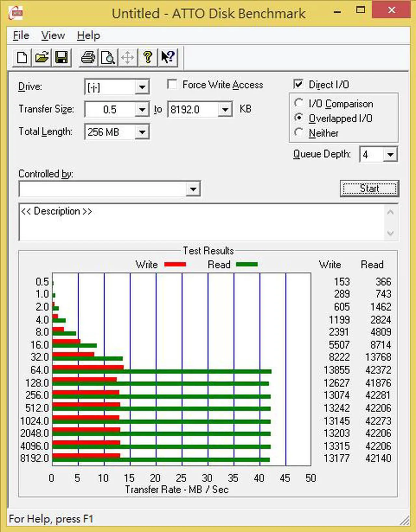Activate the context help pointer icon

pyautogui.click(x=168, y=58)
